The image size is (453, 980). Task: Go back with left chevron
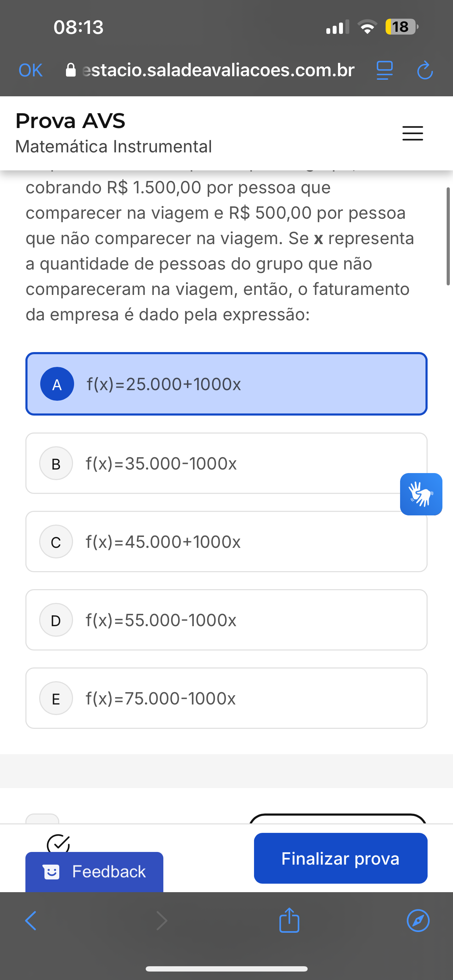pos(31,921)
